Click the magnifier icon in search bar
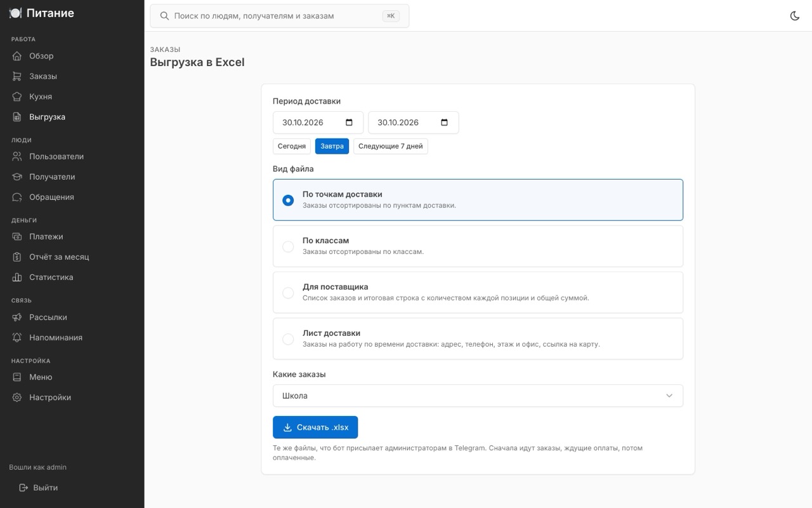This screenshot has width=812, height=508. pyautogui.click(x=164, y=16)
